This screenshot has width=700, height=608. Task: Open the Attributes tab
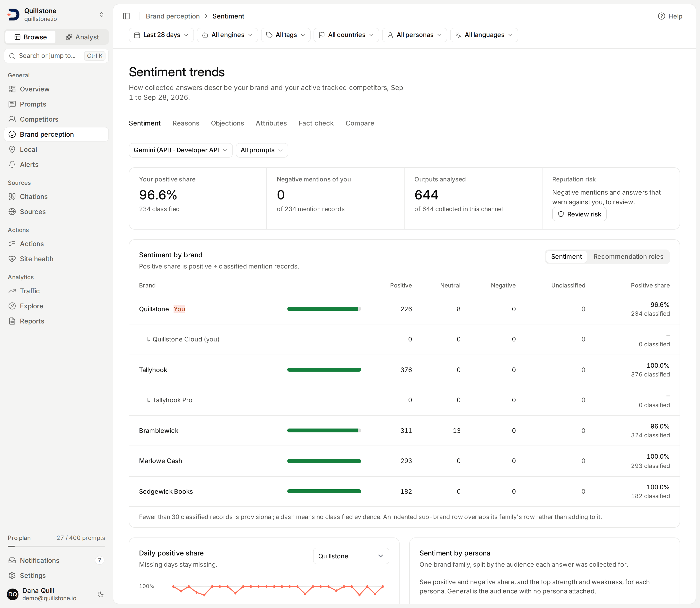coord(271,123)
